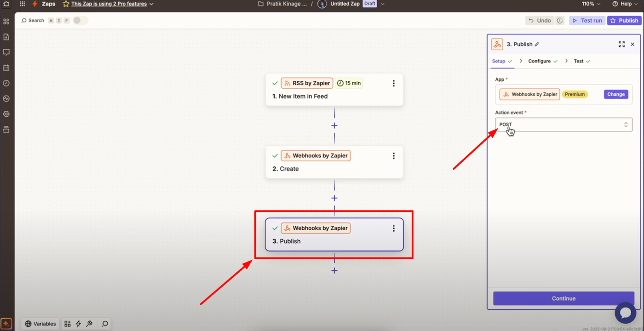
Task: Click the Webhooks icon in the panel header
Action: (x=497, y=44)
